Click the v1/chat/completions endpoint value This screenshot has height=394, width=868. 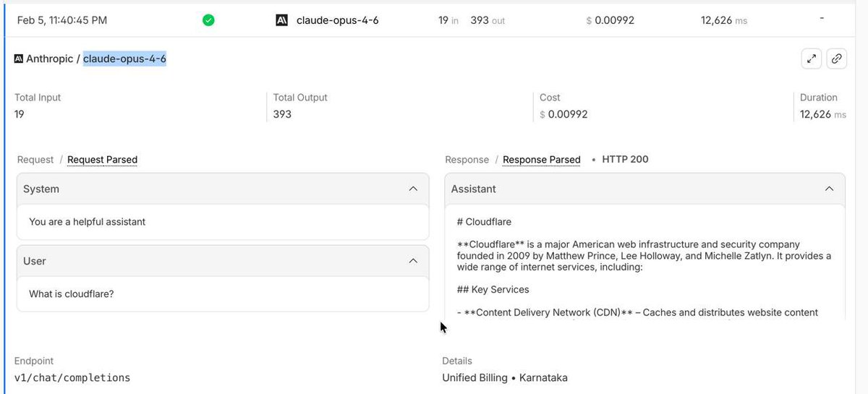[72, 377]
